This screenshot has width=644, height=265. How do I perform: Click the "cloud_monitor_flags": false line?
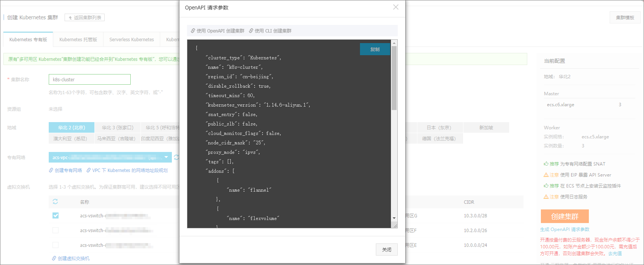point(244,133)
